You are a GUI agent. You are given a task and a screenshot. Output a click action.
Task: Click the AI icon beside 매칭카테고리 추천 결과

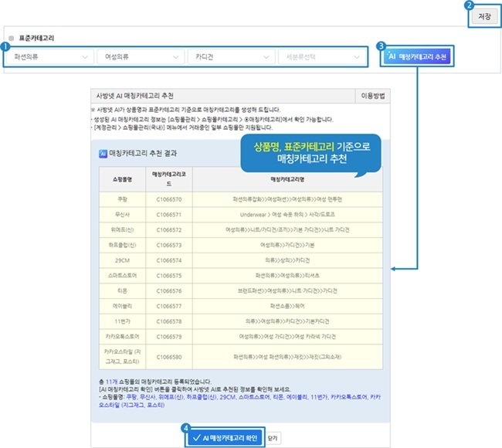click(x=103, y=154)
